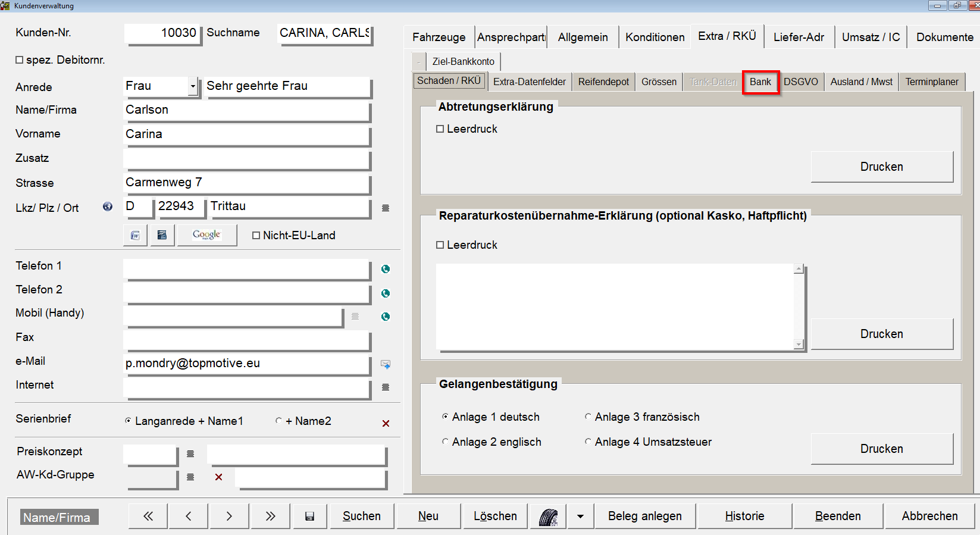Open the DSGVO sub-tab

click(801, 82)
